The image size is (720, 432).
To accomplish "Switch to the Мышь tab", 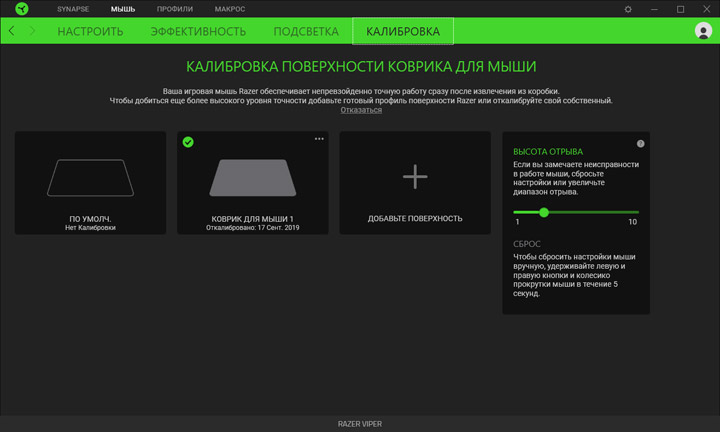I will (x=123, y=9).
